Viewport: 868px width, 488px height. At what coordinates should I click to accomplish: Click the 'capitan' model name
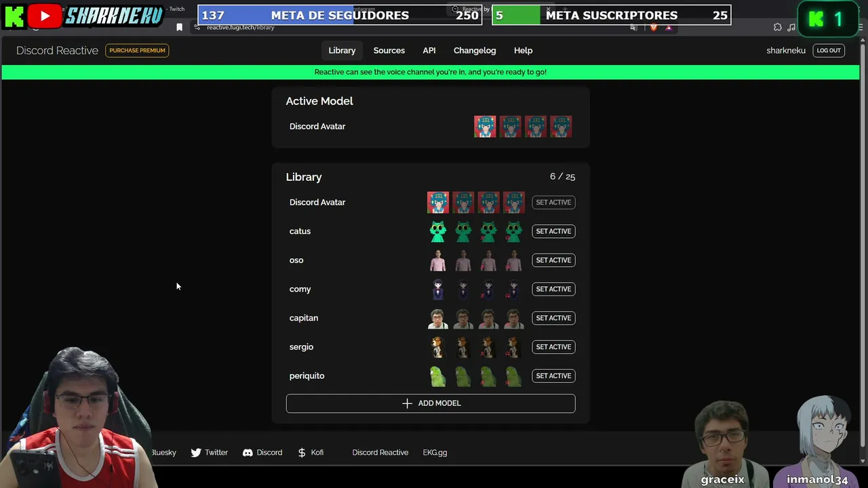point(304,318)
